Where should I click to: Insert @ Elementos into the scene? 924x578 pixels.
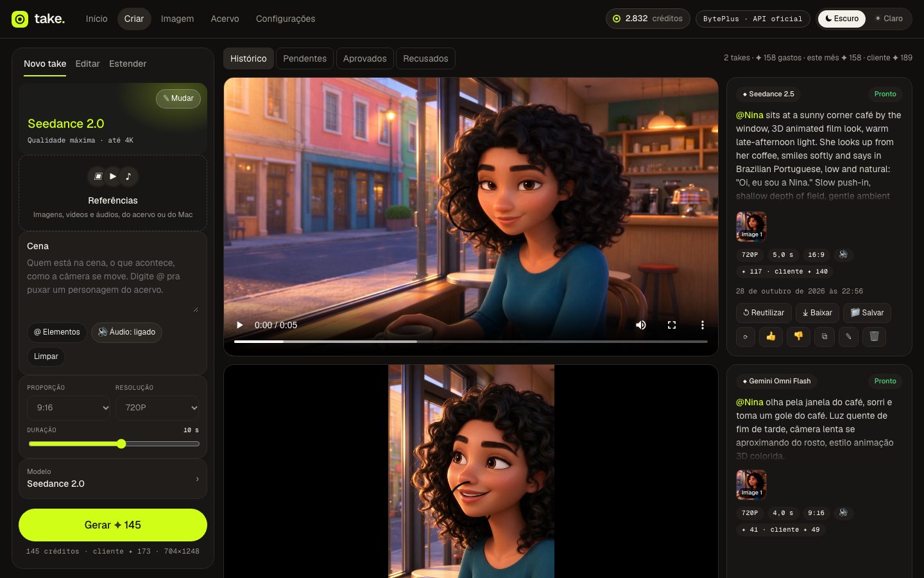click(x=57, y=332)
